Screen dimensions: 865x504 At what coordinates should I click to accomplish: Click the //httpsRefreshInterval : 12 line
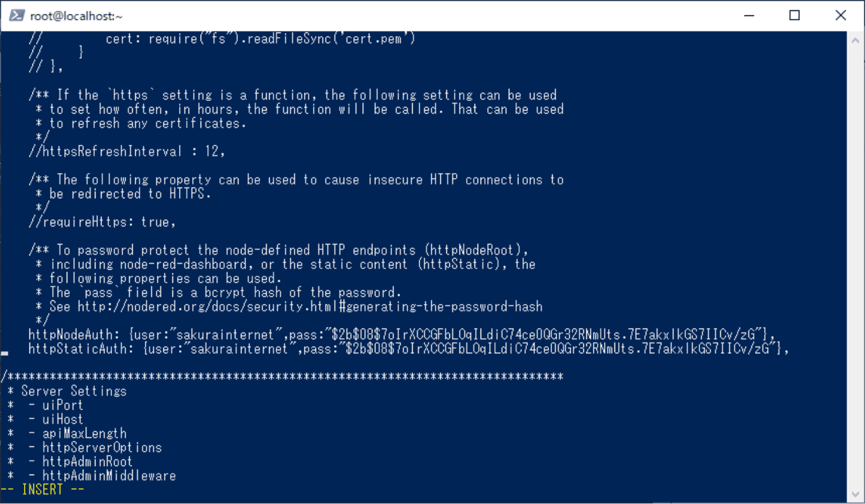click(127, 151)
